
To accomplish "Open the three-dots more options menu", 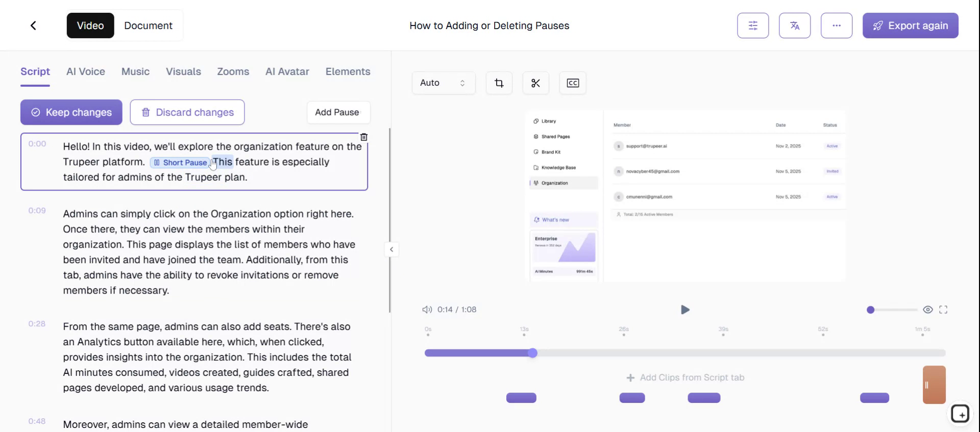I will pyautogui.click(x=837, y=26).
